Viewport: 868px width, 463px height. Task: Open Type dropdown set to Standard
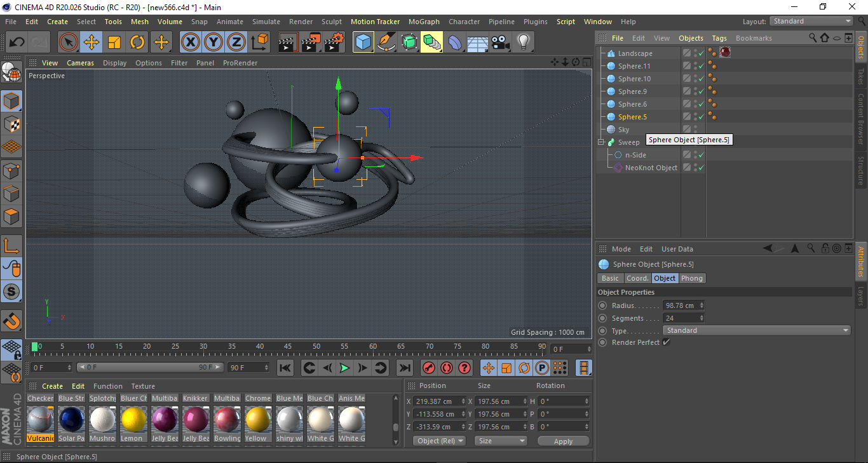coord(757,330)
